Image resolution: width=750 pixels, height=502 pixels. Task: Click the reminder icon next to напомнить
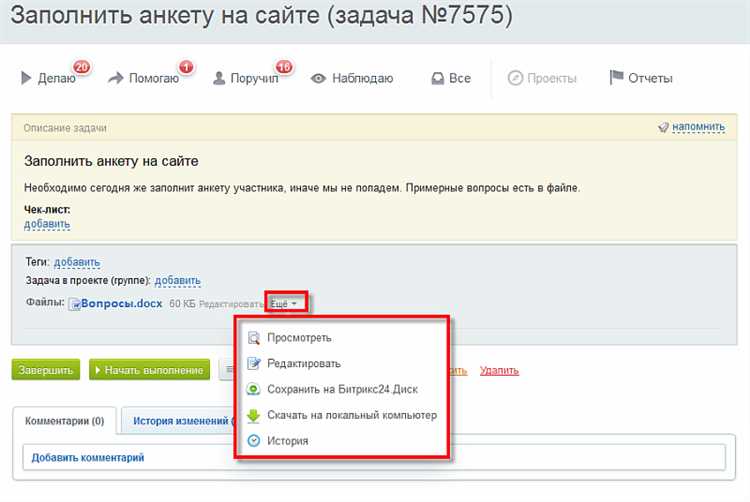[663, 127]
